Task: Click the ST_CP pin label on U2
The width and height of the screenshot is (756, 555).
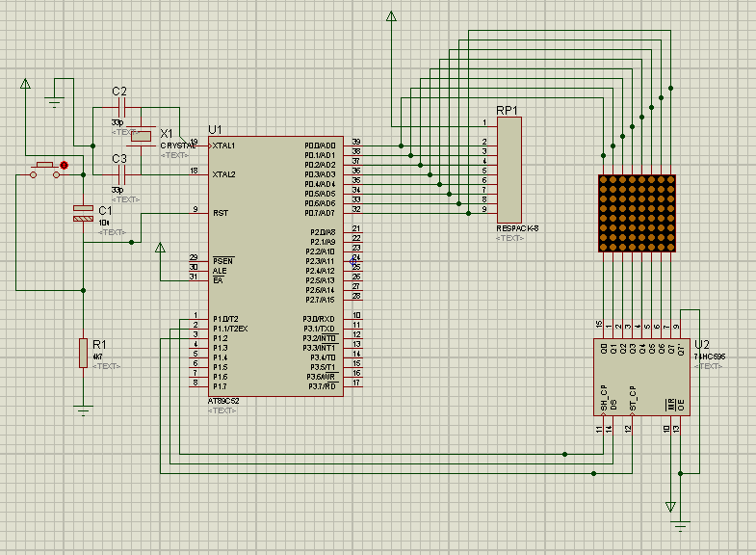Action: tap(633, 400)
